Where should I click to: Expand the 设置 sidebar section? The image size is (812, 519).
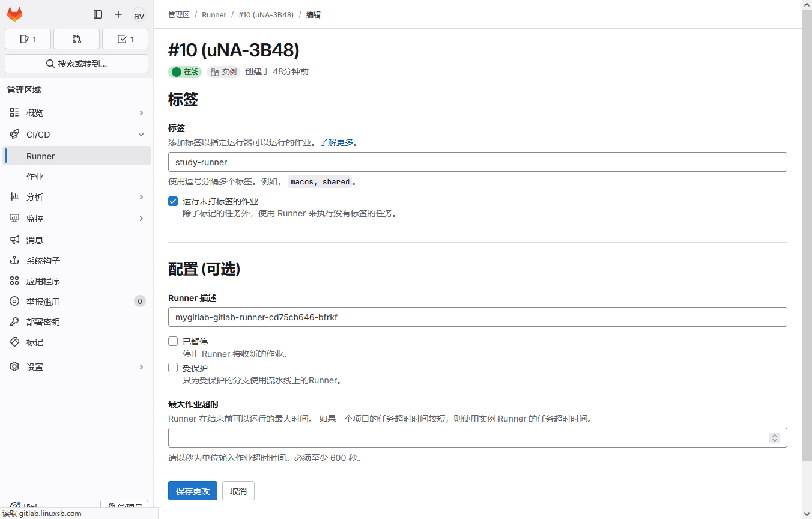[x=141, y=367]
